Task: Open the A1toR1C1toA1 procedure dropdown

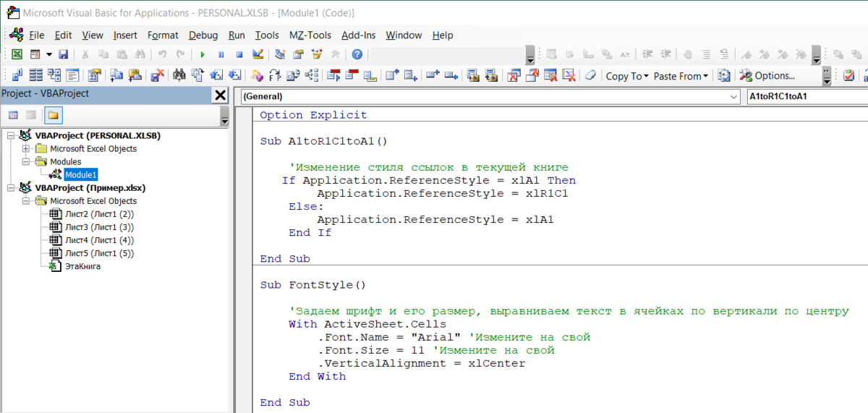Action: tap(807, 96)
